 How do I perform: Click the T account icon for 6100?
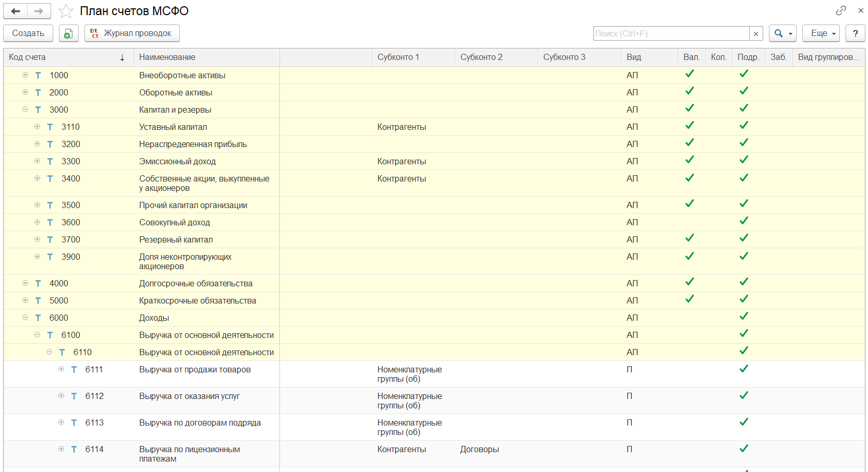pos(50,335)
